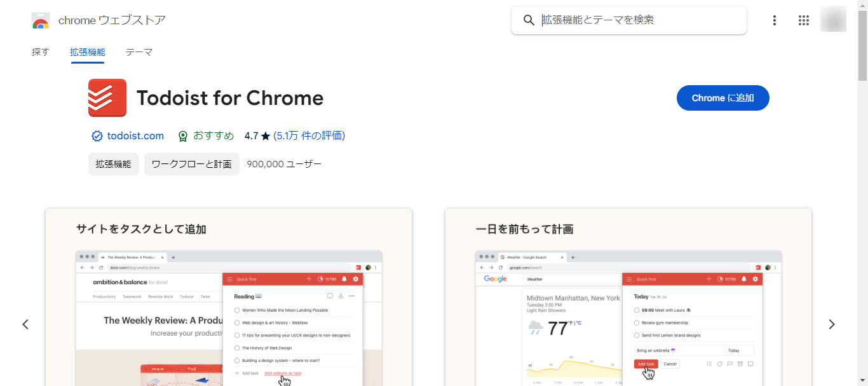The image size is (868, 386).
Task: Switch to the 探す tab
Action: (40, 52)
